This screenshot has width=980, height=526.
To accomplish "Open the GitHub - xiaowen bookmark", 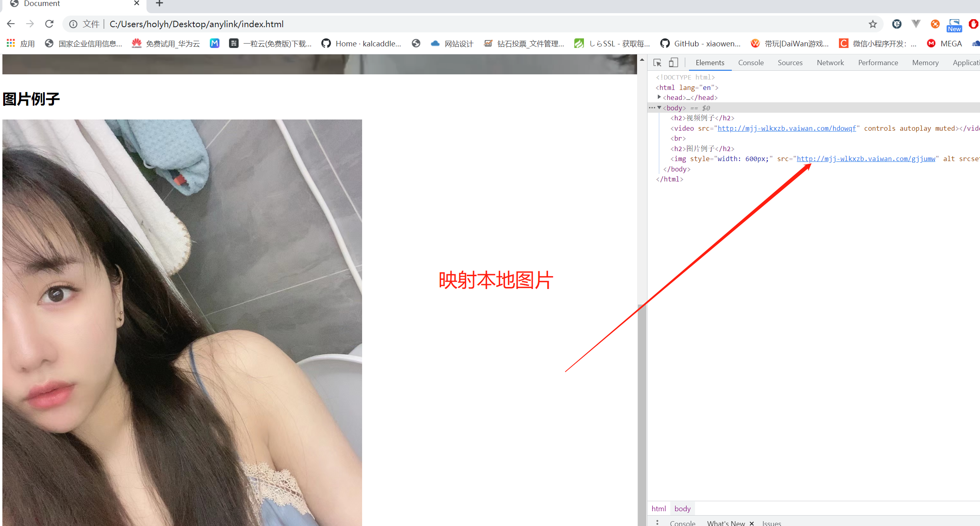I will 700,43.
